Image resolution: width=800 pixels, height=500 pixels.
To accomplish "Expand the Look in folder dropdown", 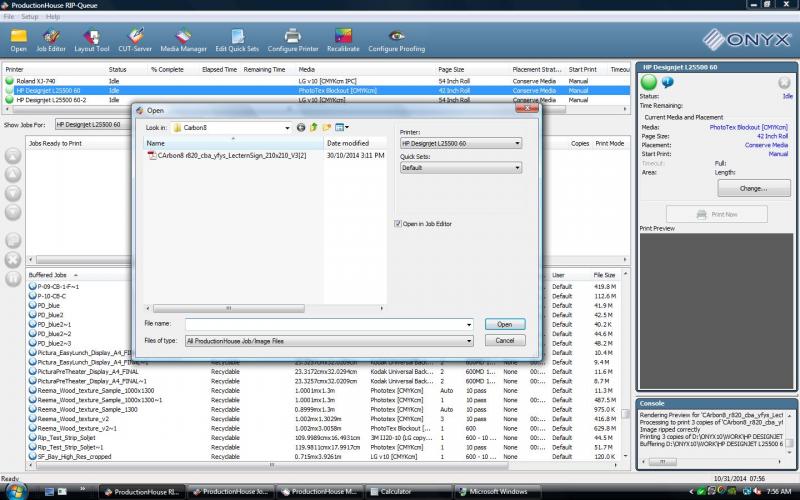I will pyautogui.click(x=287, y=128).
